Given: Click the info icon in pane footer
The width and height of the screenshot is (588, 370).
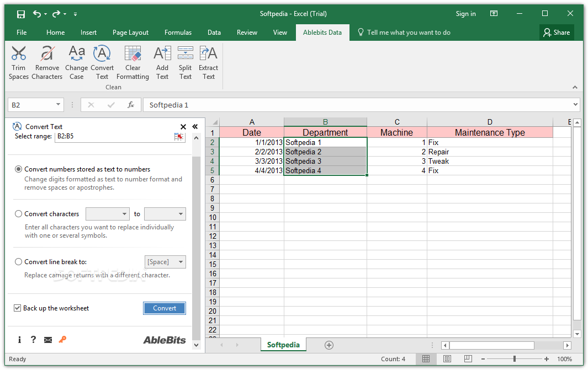Looking at the screenshot, I should pyautogui.click(x=19, y=340).
